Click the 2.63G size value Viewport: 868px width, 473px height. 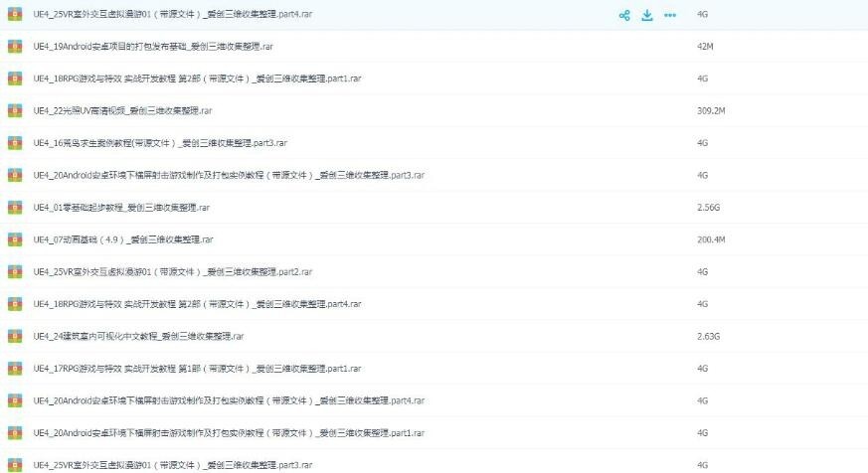(x=709, y=336)
